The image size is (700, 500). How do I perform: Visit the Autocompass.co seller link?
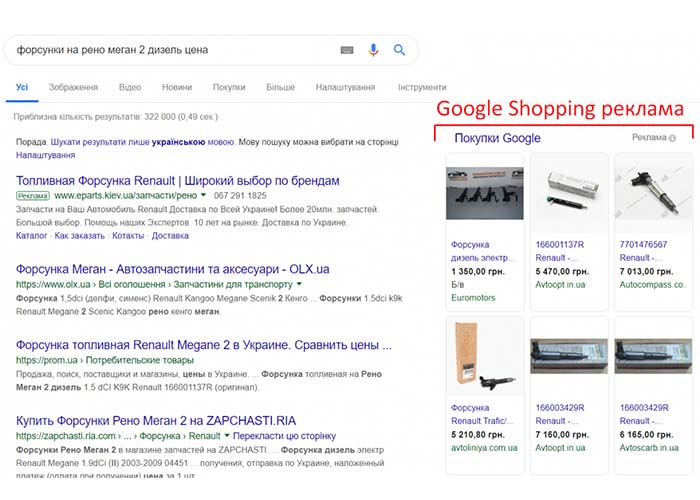[653, 284]
